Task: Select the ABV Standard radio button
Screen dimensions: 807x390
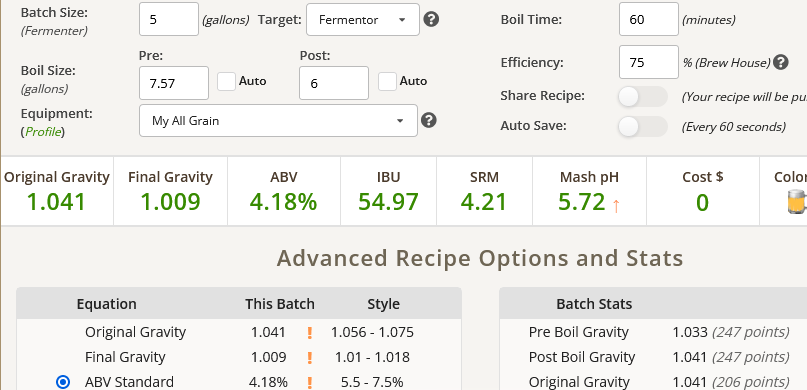Action: click(63, 382)
